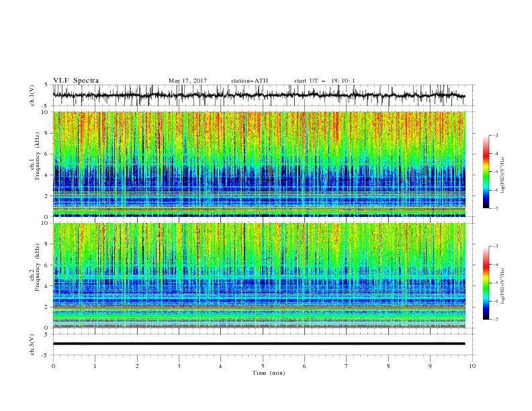This screenshot has height=411, width=532.
Task: Click the time axis tick label "0"
Action: point(53,366)
